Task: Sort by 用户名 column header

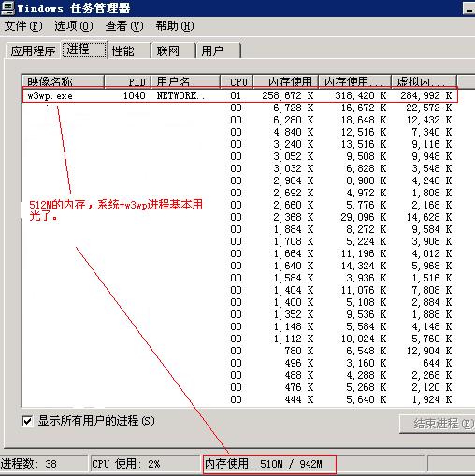Action: [x=186, y=81]
